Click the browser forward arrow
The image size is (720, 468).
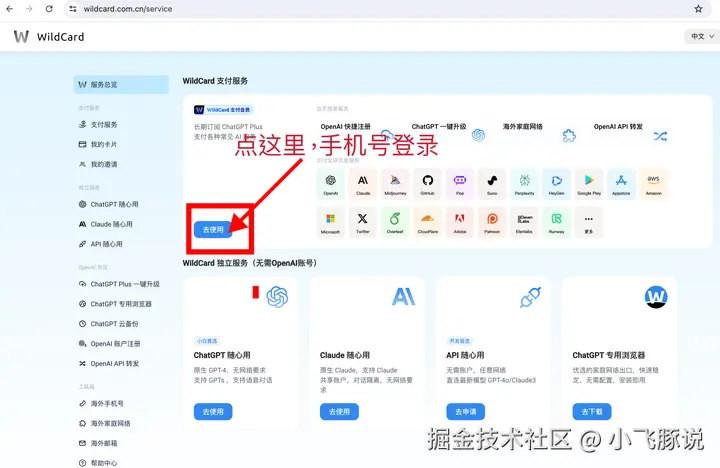click(29, 9)
